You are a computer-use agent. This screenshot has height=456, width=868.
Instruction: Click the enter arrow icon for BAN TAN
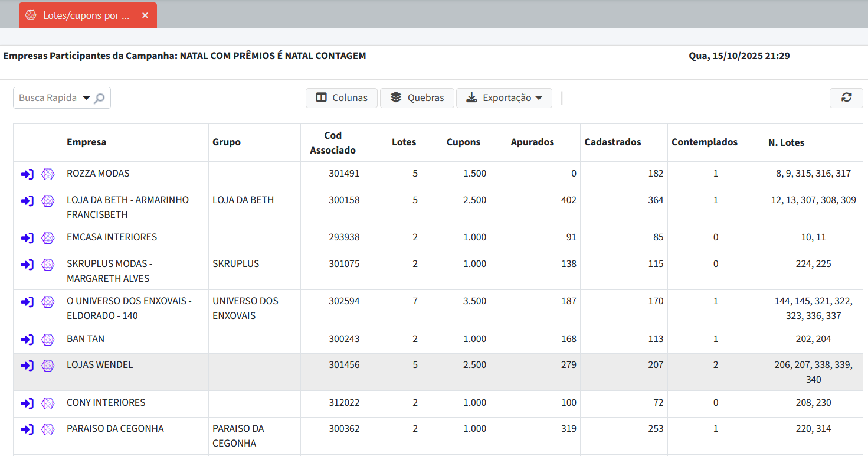click(27, 340)
